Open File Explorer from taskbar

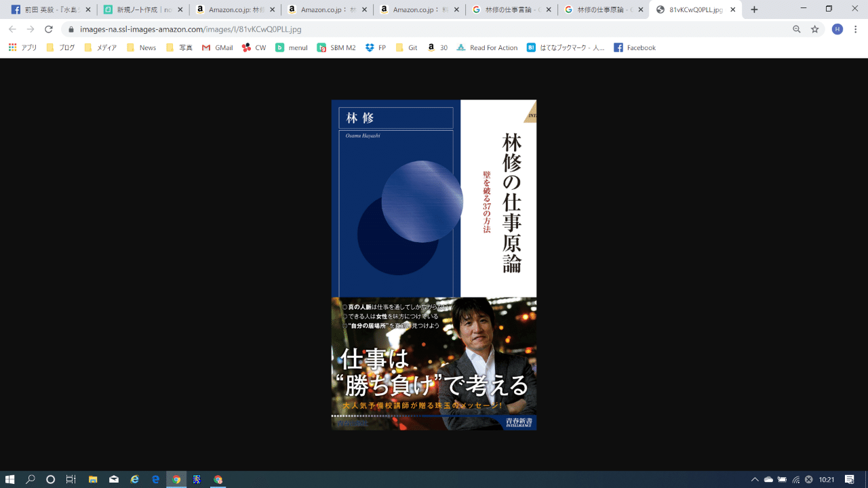(93, 479)
